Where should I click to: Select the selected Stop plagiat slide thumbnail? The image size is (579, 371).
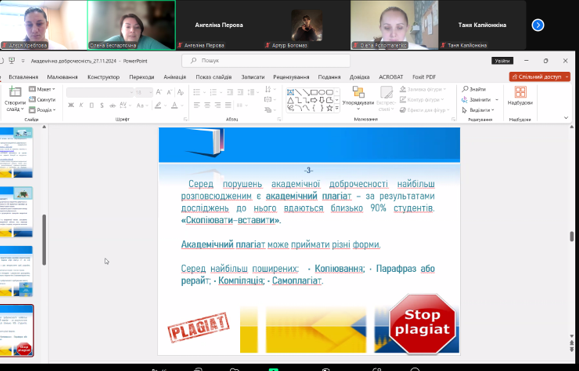(17, 330)
